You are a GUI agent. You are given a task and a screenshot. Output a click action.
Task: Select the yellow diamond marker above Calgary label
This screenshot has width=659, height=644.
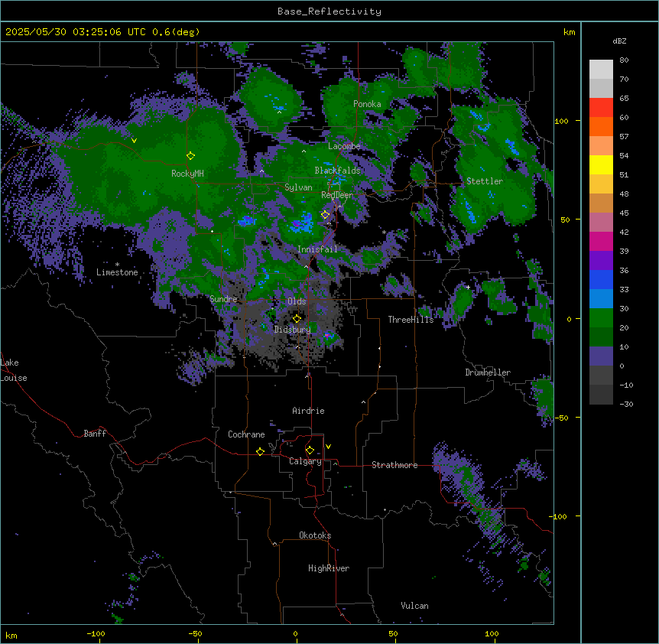coord(310,450)
